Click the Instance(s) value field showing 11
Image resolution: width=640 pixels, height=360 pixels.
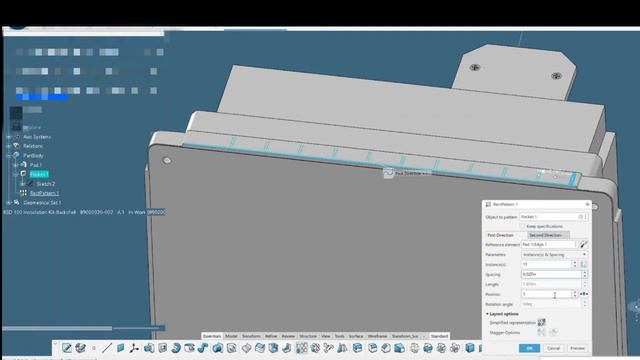pos(546,264)
